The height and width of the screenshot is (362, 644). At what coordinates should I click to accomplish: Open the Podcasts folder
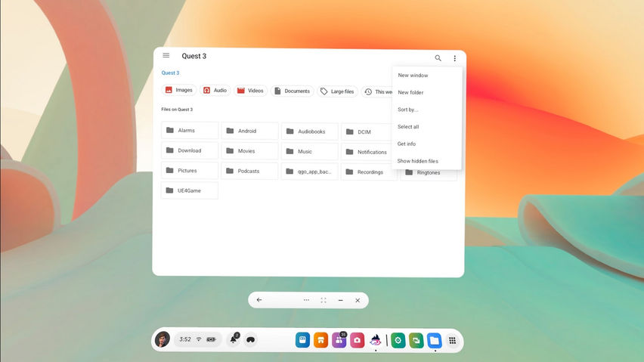pos(249,171)
